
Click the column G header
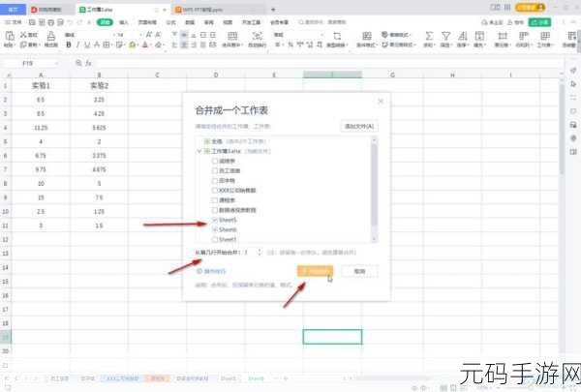[x=392, y=75]
